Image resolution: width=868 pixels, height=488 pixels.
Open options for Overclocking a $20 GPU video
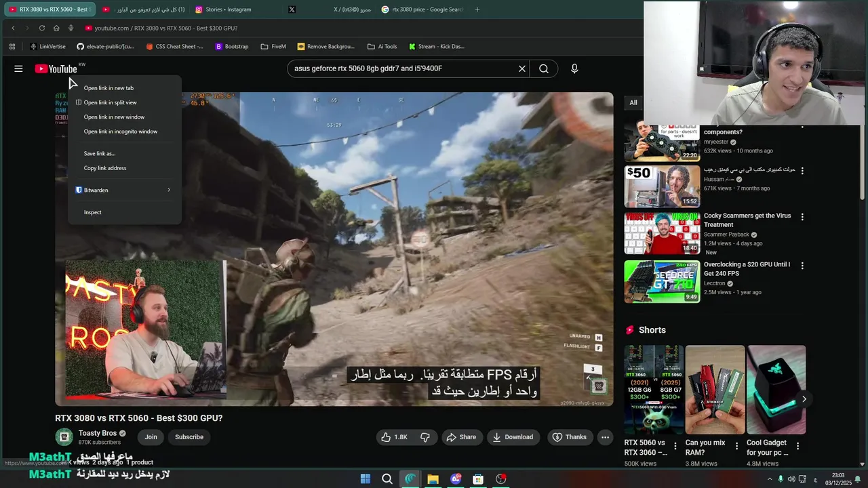point(802,266)
